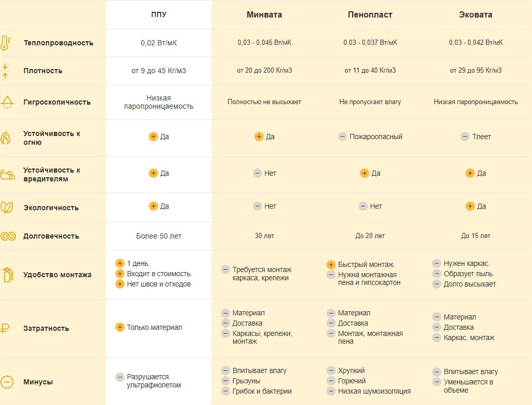Click the minus badge next to Пожароопасный
The image size is (532, 405).
(x=342, y=137)
